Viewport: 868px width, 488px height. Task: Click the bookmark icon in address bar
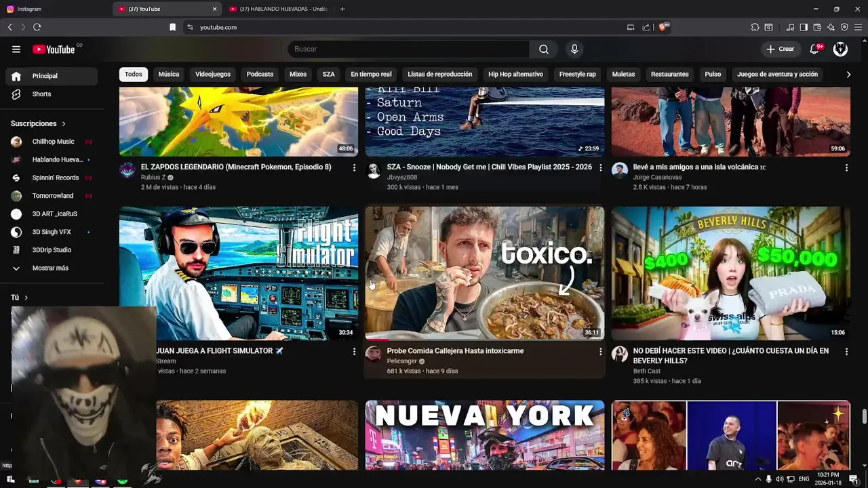(172, 27)
